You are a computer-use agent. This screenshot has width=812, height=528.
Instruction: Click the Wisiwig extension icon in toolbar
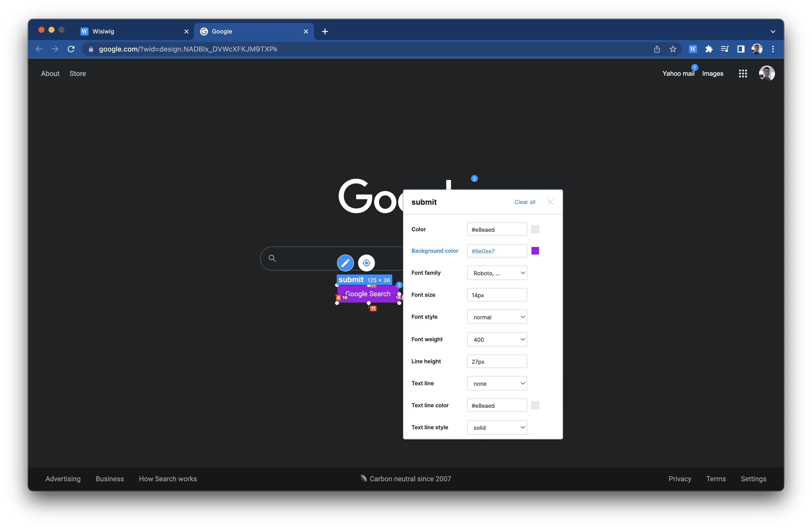click(x=693, y=49)
